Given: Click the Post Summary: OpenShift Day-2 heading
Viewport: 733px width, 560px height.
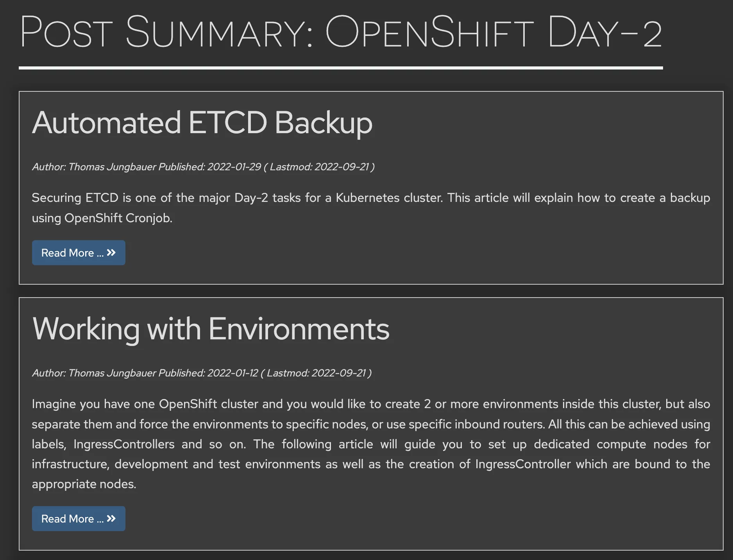Looking at the screenshot, I should [340, 32].
